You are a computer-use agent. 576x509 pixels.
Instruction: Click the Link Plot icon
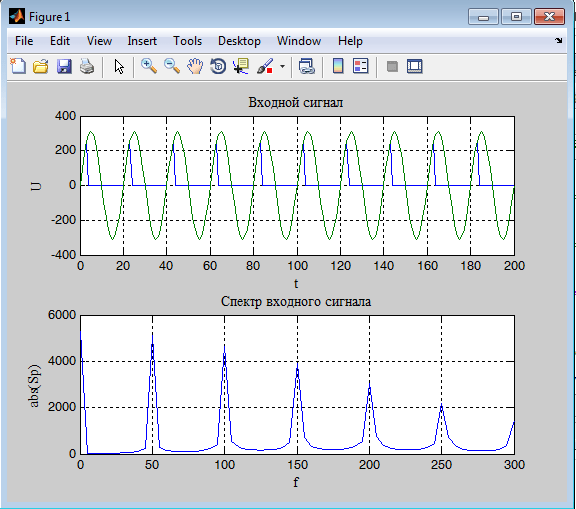coord(306,66)
